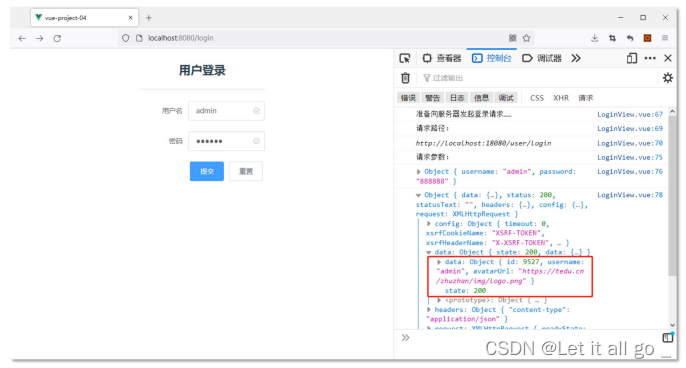Viewport: 686px width, 368px height.
Task: Click the request URL text in console
Action: point(483,143)
